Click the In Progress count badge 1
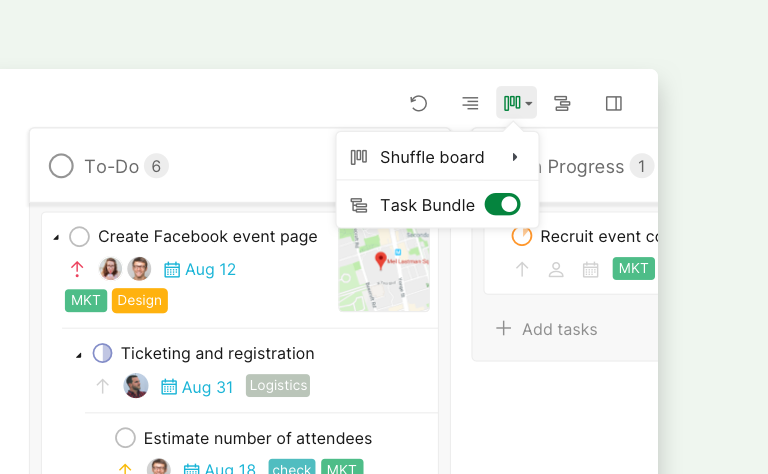768x474 pixels. (x=642, y=166)
